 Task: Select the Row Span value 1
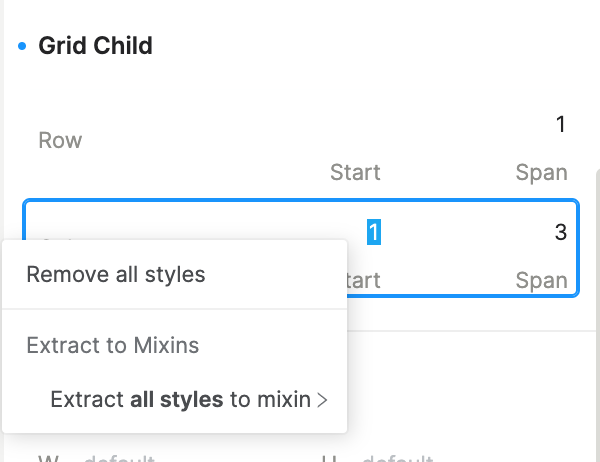(x=561, y=125)
